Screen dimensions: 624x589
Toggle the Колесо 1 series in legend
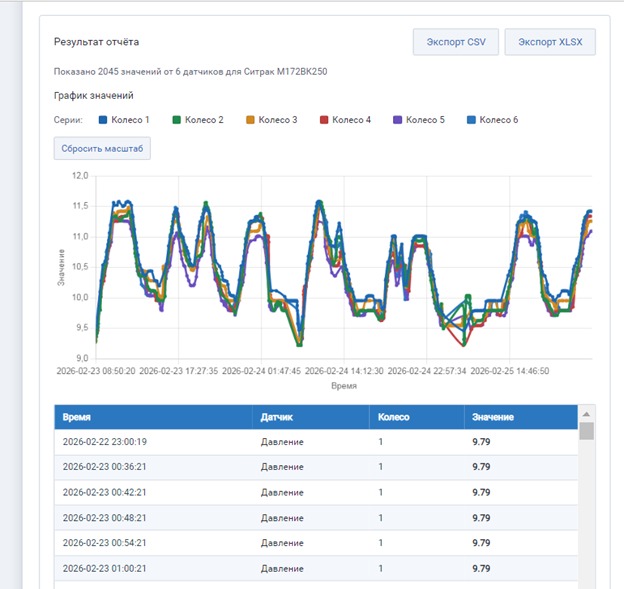124,120
